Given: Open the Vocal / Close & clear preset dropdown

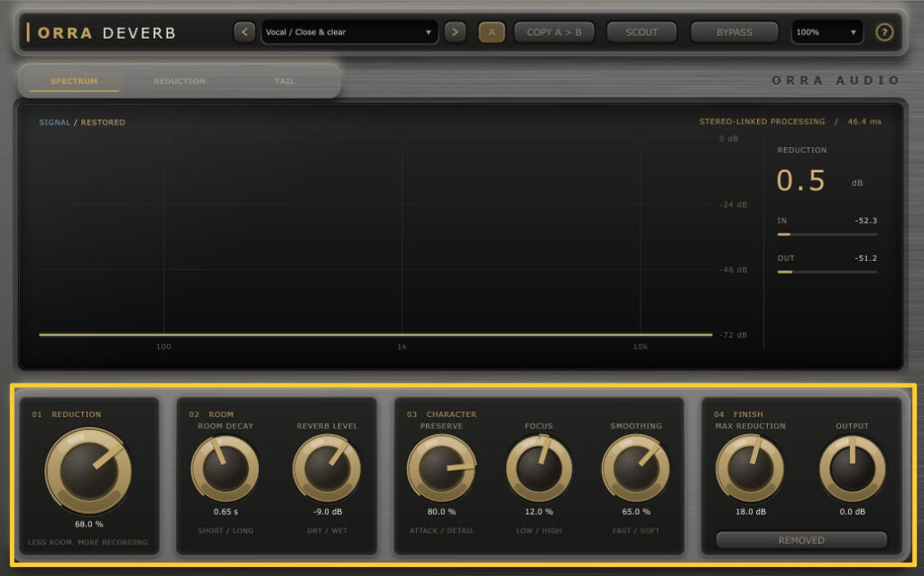Looking at the screenshot, I should pos(349,32).
